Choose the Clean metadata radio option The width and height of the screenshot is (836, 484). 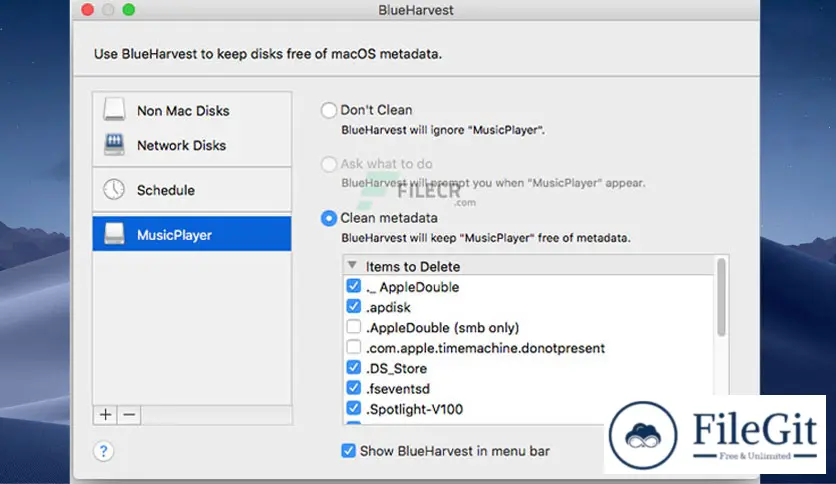(329, 218)
